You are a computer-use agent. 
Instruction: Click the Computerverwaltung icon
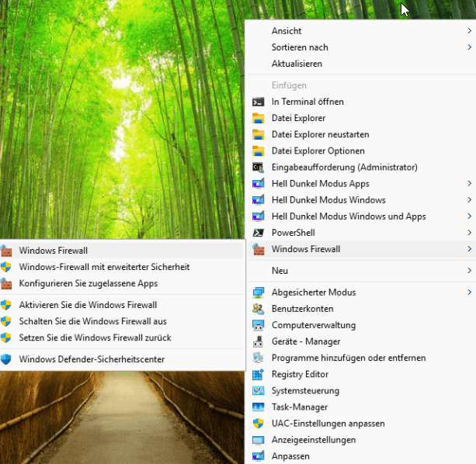tap(259, 325)
